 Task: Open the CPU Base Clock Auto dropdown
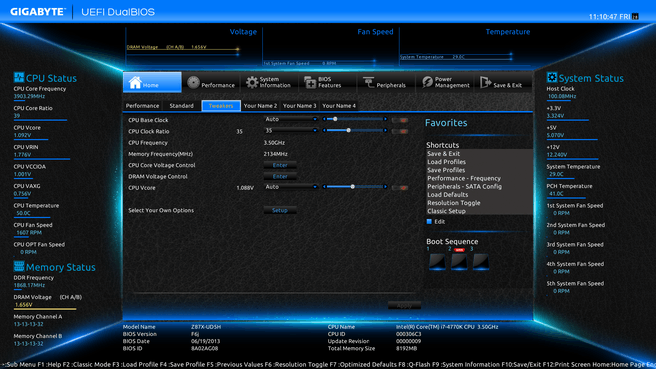click(x=291, y=119)
